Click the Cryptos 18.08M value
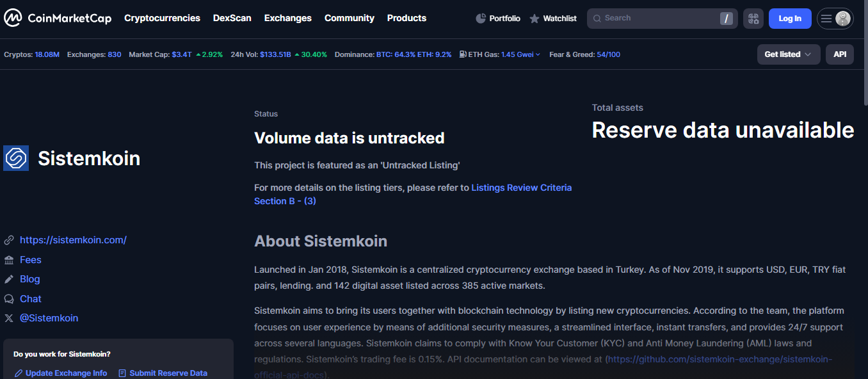 pyautogui.click(x=47, y=54)
